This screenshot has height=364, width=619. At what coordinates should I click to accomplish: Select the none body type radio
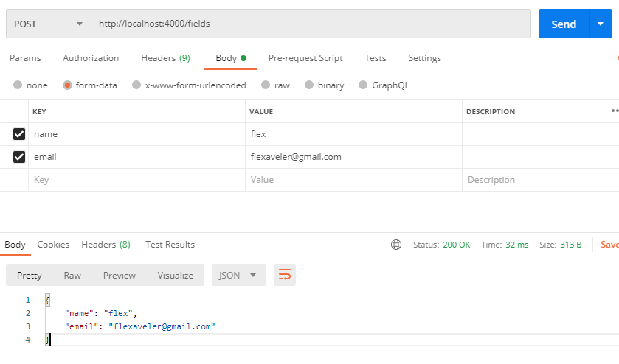18,85
